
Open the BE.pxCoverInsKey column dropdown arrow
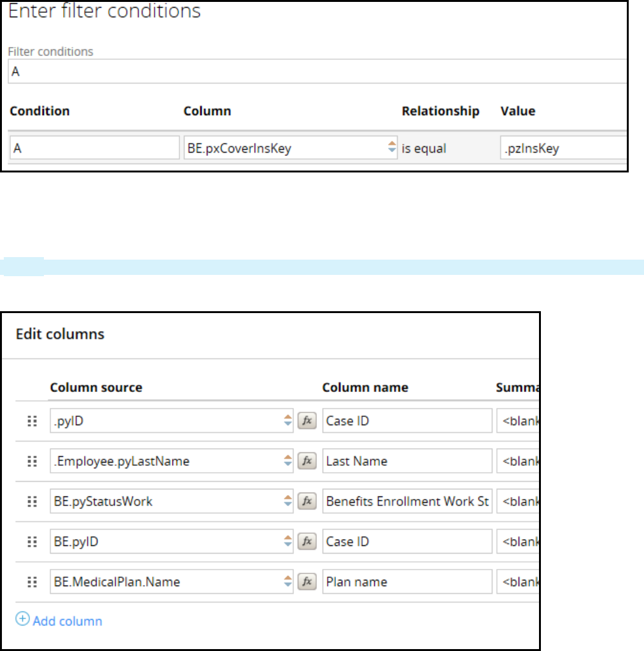391,148
